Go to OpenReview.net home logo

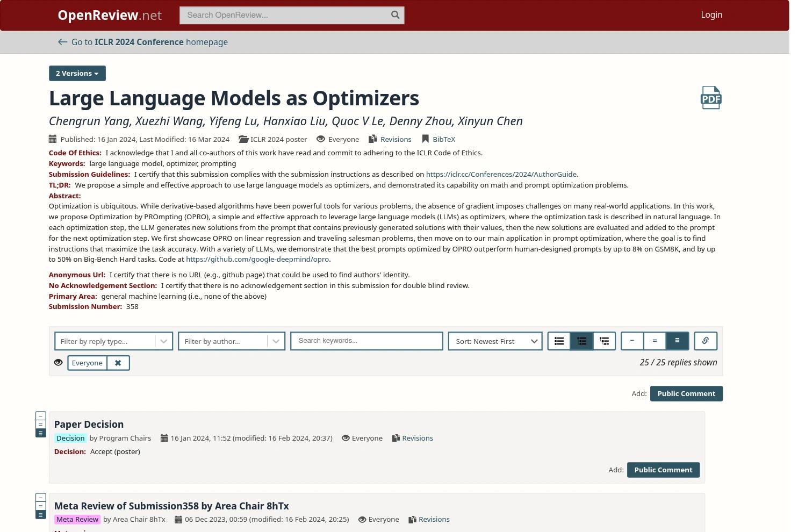(110, 15)
